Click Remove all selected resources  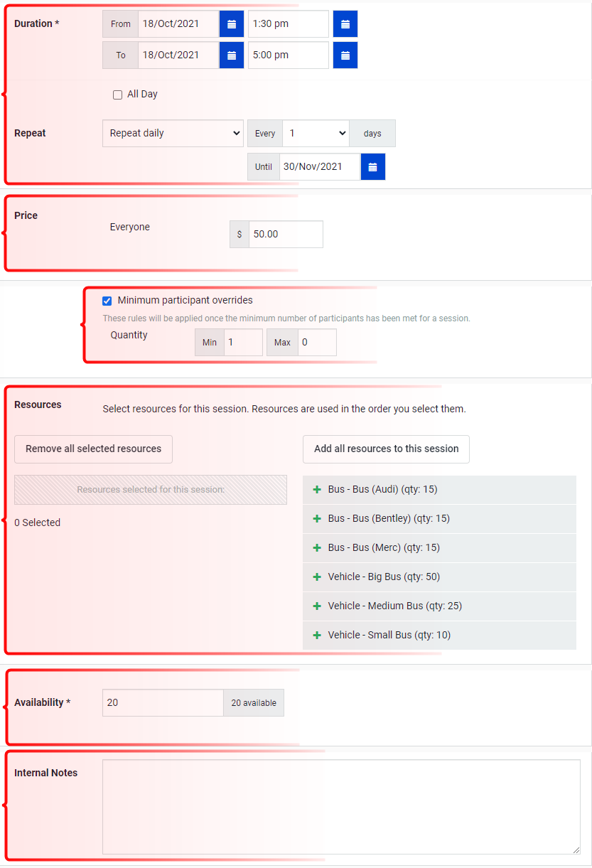[93, 449]
